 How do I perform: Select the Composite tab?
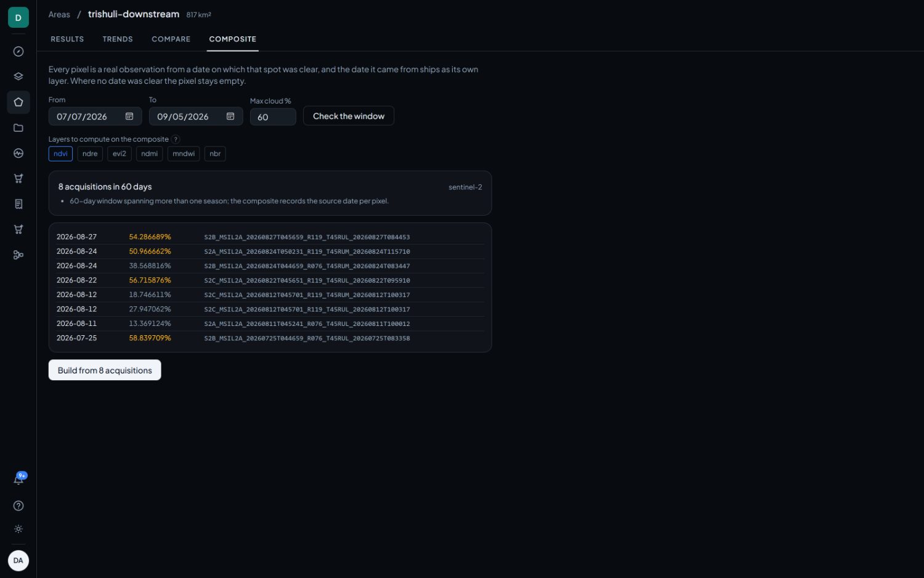(233, 39)
